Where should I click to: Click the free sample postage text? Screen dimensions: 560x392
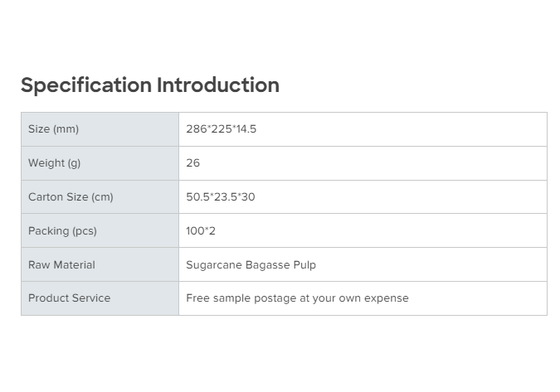click(297, 298)
